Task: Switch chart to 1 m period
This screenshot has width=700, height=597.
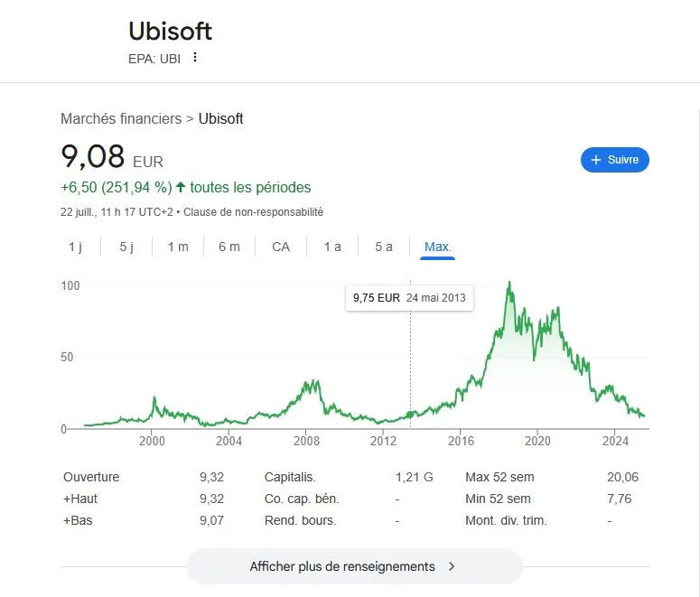Action: point(178,247)
